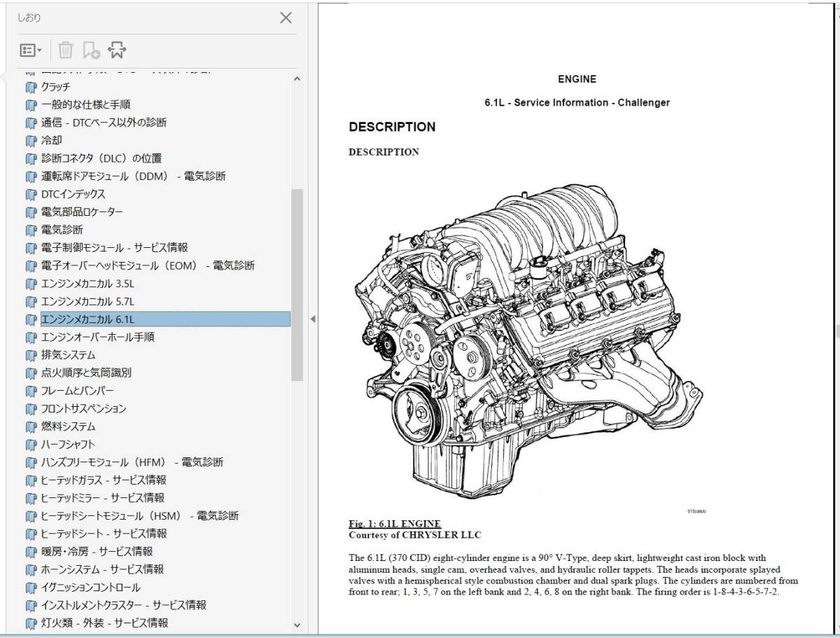Go to 通信 - DTCベース以外の診断 bookmark
The image size is (840, 638).
pyautogui.click(x=104, y=123)
